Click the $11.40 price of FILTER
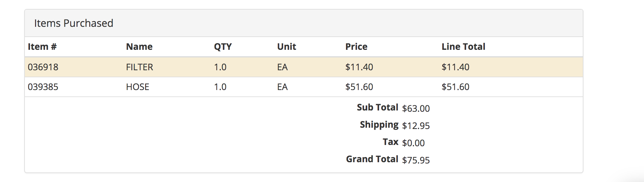 click(x=359, y=67)
